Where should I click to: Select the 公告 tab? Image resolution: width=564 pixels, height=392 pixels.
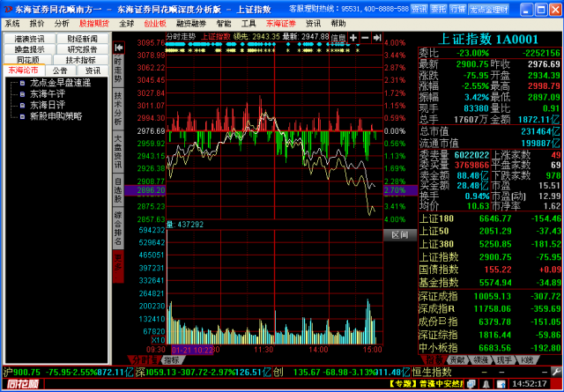pos(60,70)
